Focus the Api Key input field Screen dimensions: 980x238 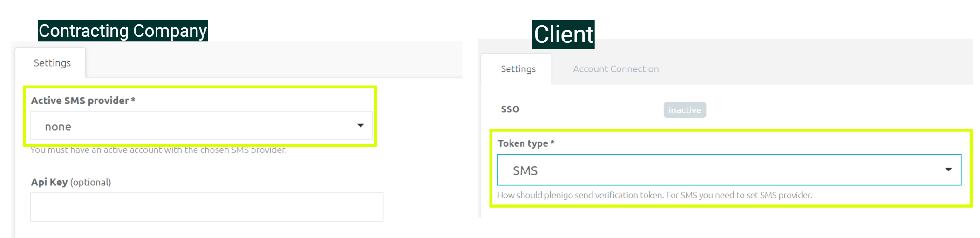(207, 207)
